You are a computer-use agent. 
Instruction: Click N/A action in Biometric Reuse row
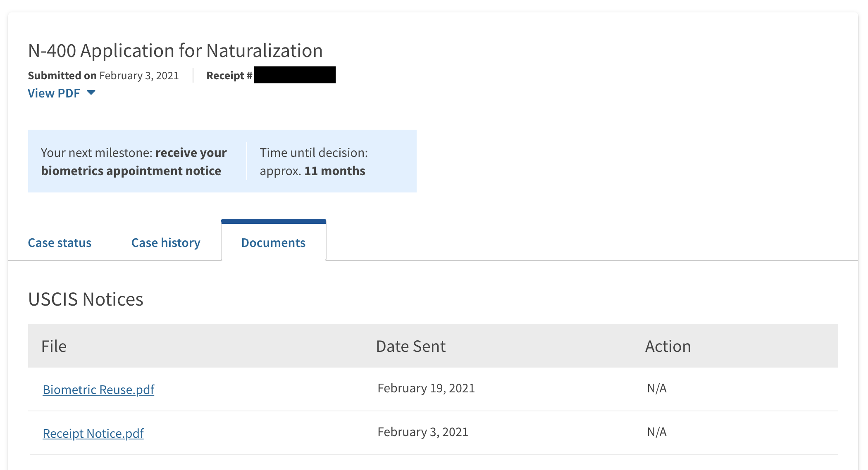[x=657, y=388]
